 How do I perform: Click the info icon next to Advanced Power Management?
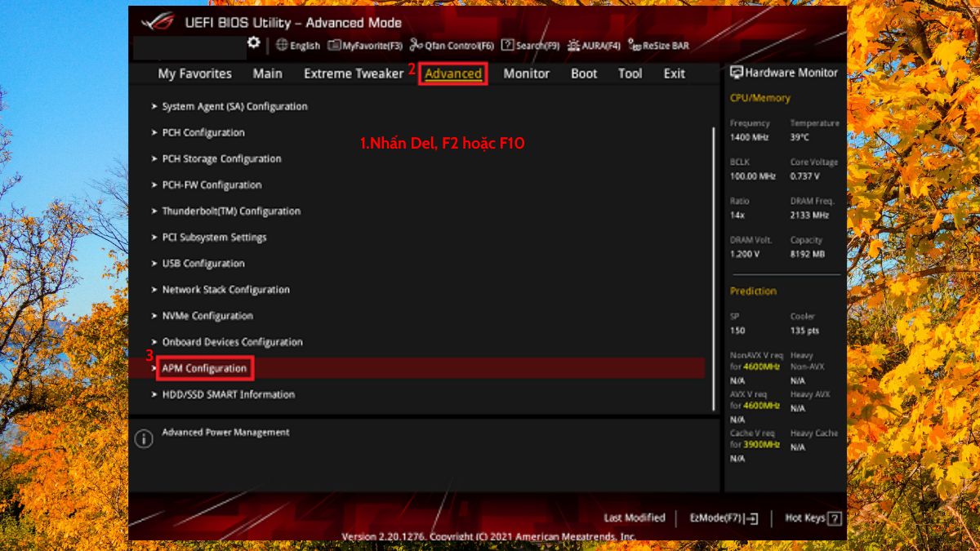point(144,438)
